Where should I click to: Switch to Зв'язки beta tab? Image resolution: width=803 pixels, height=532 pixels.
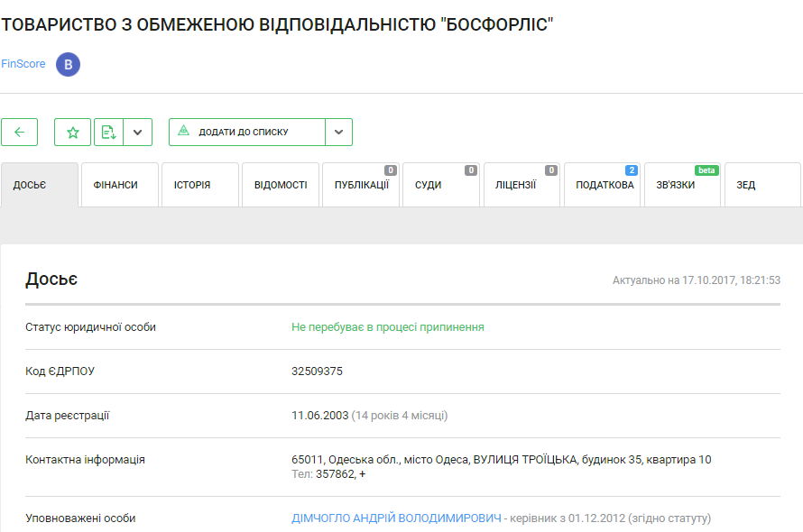[x=681, y=185]
